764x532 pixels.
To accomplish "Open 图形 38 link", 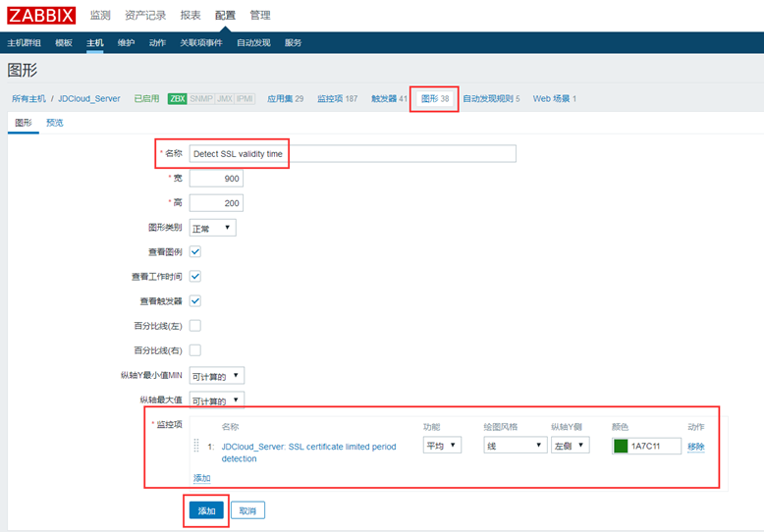I will tap(435, 99).
